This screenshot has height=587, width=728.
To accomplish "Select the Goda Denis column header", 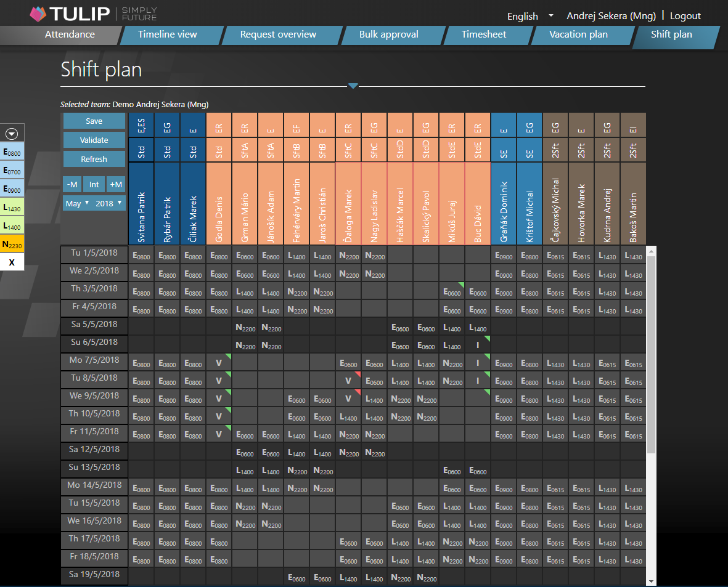I will point(219,203).
